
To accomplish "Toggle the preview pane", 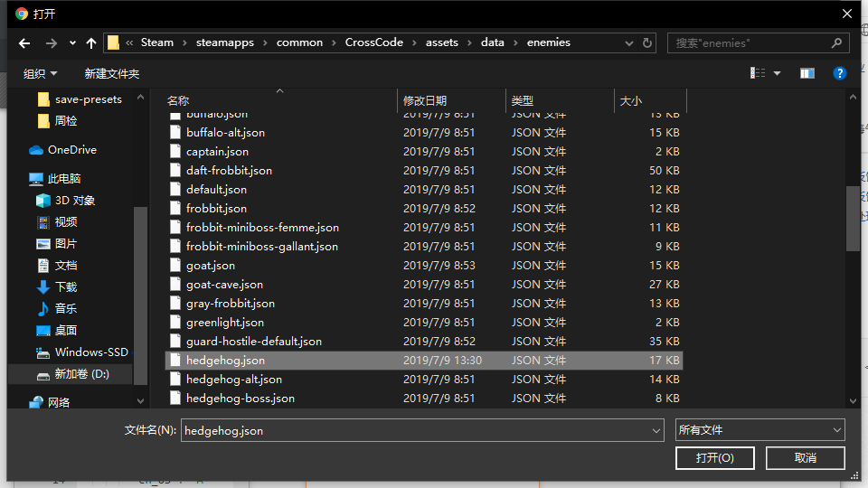I will 807,73.
